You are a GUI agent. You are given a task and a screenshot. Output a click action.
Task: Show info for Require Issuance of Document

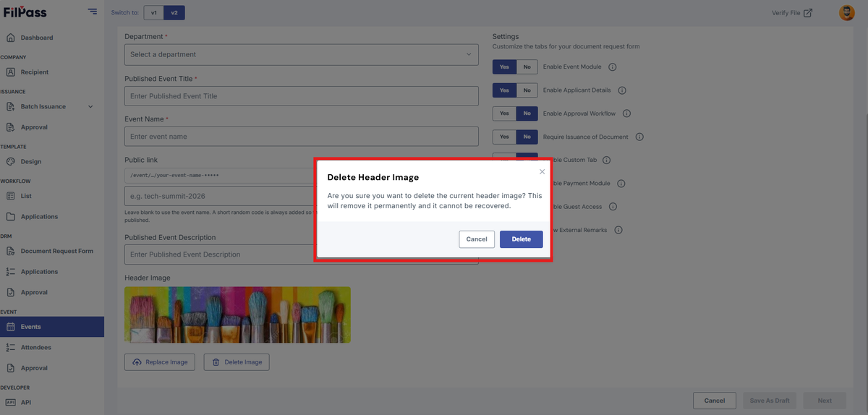tap(639, 137)
